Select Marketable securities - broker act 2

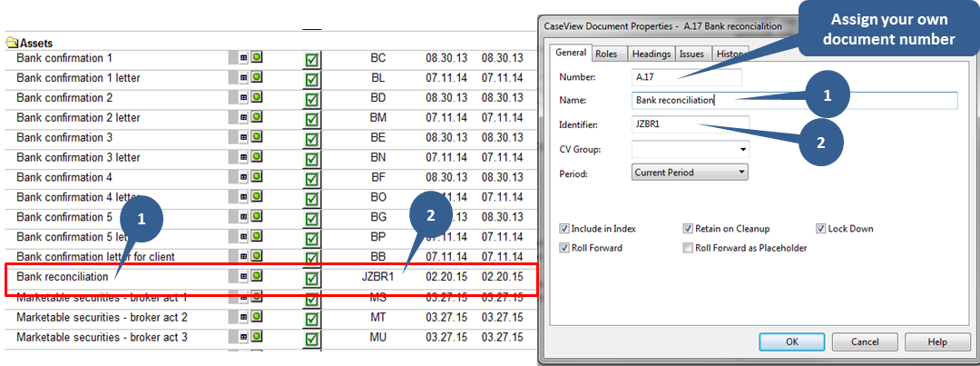102,318
